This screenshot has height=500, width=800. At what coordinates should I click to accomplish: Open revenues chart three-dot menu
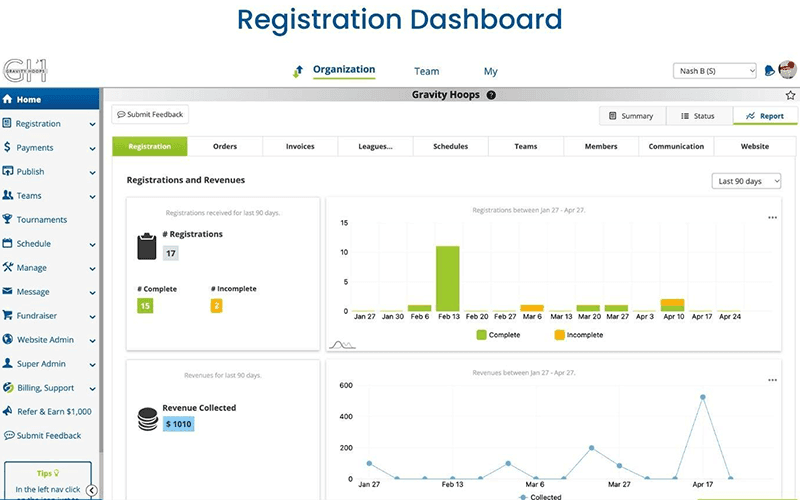[772, 380]
